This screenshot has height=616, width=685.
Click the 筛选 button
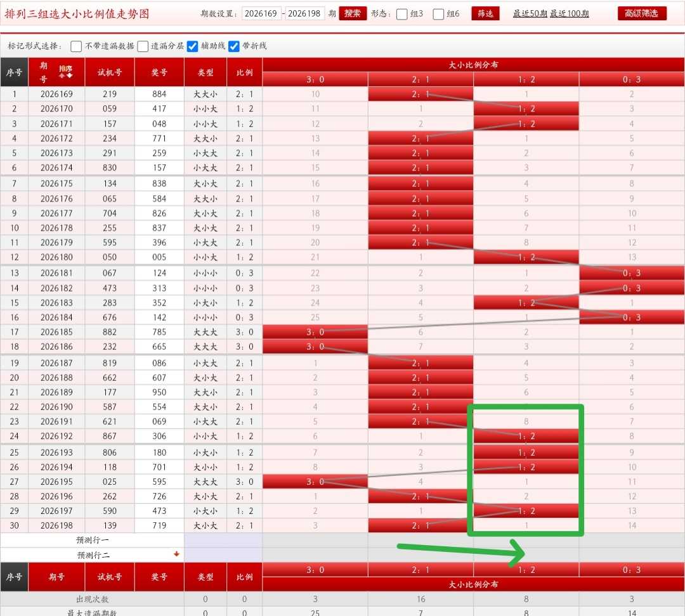[485, 13]
